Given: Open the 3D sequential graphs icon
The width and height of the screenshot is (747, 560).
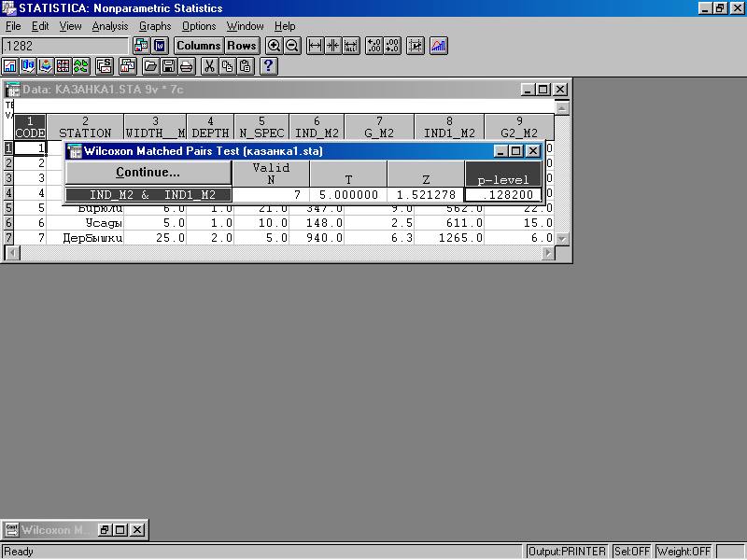Looking at the screenshot, I should click(28, 65).
